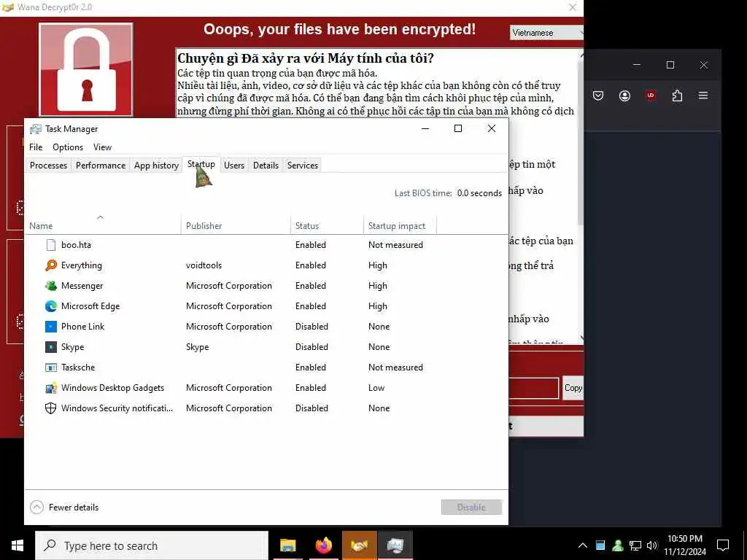Viewport: 747px width, 560px height.
Task: Click the Everything magnifier icon
Action: coord(51,265)
